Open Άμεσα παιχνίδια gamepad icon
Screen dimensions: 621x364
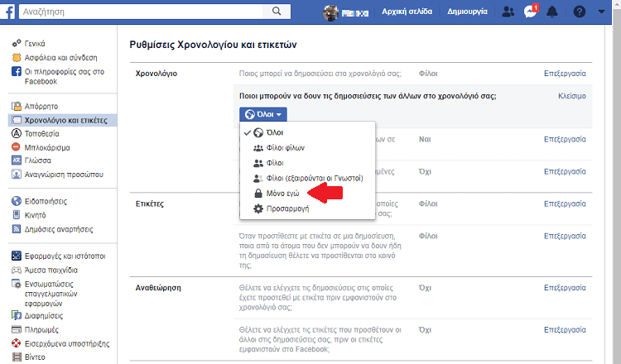17,270
